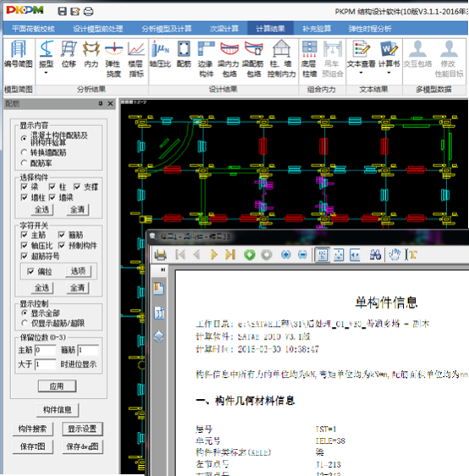
Task: Select 混凝土构件配筋及钢构件验算 radio option
Action: 24,138
